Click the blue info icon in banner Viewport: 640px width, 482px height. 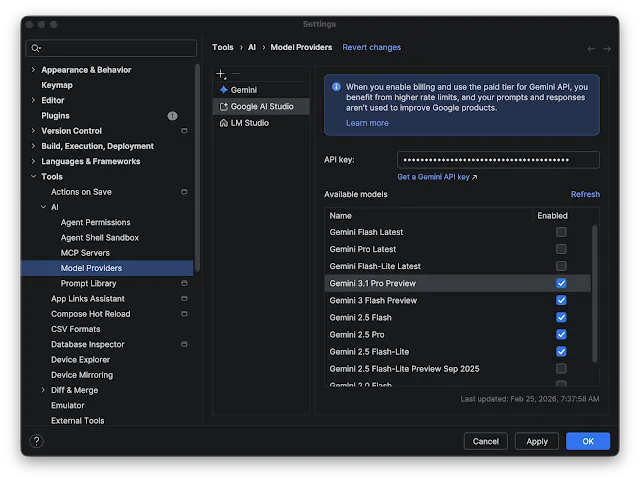pos(336,87)
